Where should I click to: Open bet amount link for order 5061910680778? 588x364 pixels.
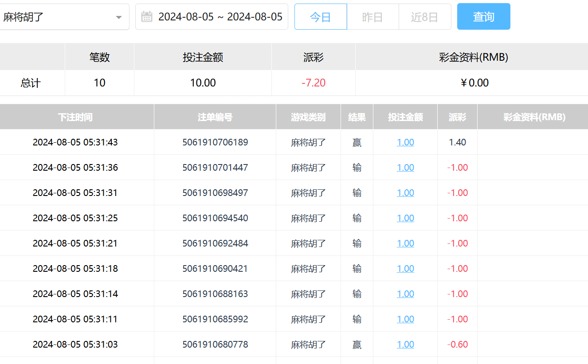click(x=405, y=344)
